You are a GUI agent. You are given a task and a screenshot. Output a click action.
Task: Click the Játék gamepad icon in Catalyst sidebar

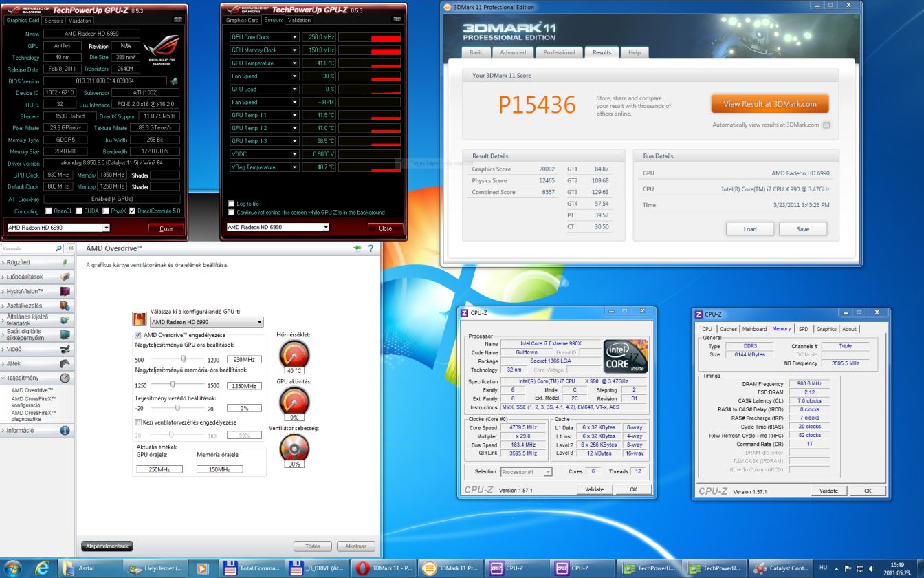pos(65,363)
